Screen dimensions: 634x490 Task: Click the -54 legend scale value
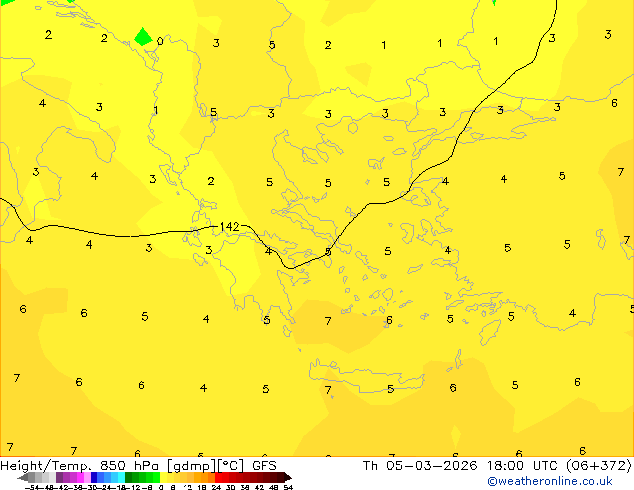click(32, 488)
